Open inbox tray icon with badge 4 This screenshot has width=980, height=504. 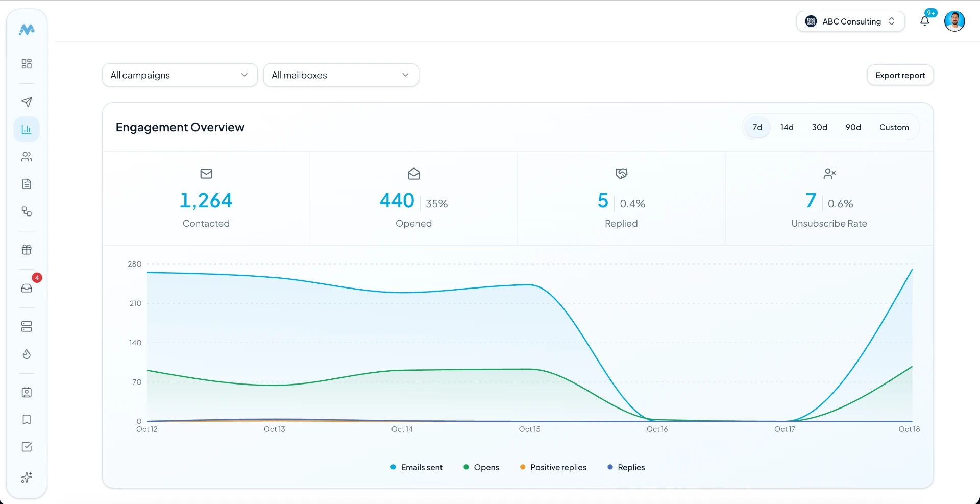(27, 288)
